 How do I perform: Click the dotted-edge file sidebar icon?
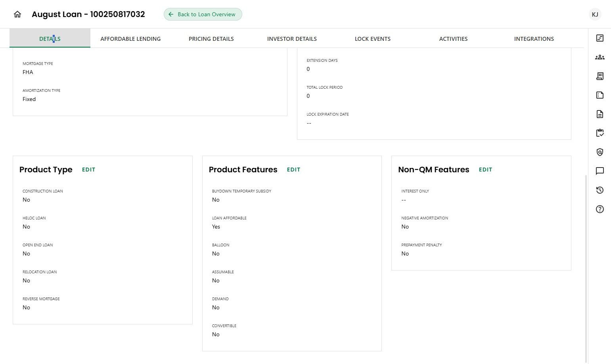pyautogui.click(x=600, y=95)
